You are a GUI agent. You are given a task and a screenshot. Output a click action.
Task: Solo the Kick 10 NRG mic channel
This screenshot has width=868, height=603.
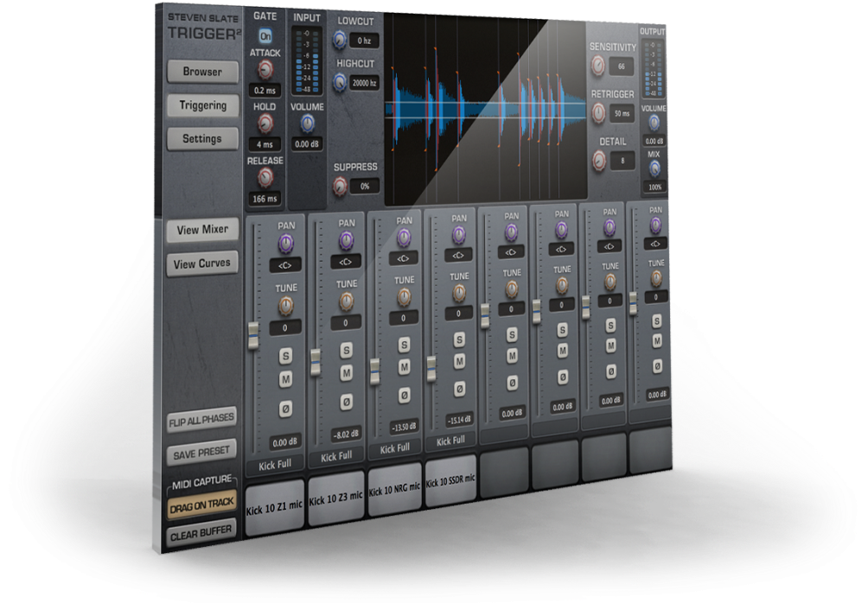pos(404,346)
